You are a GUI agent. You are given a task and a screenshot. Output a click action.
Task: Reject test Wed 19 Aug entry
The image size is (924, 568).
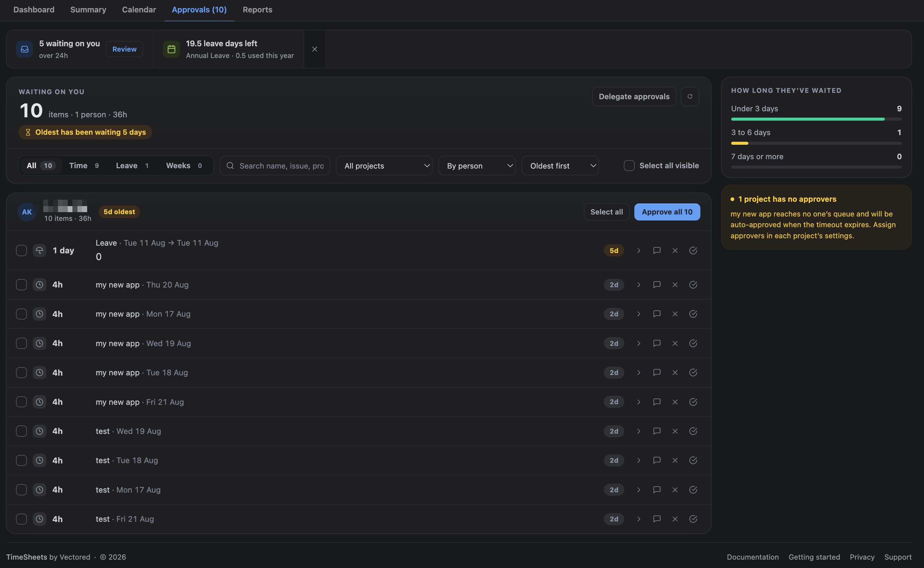point(675,431)
